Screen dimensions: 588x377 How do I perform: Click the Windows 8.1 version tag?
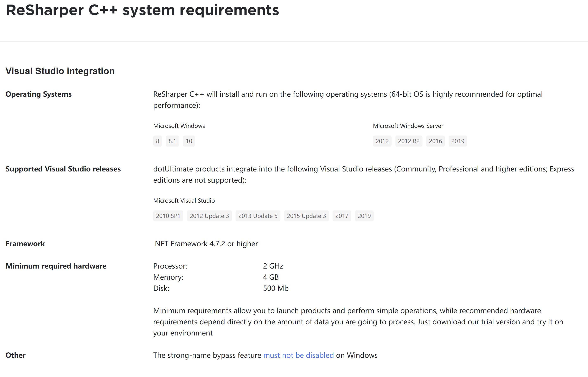[172, 141]
